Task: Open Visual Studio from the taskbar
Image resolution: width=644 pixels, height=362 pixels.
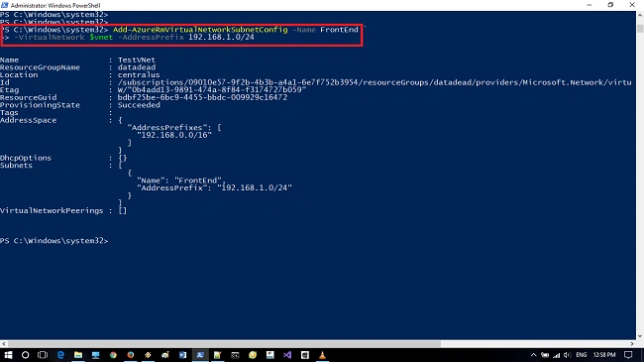Action: pos(287,355)
